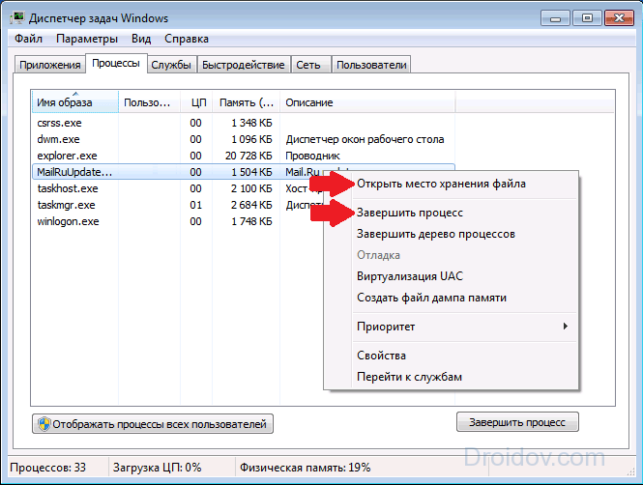Switch to the Приложения tab
This screenshot has height=485, width=643.
(x=50, y=65)
